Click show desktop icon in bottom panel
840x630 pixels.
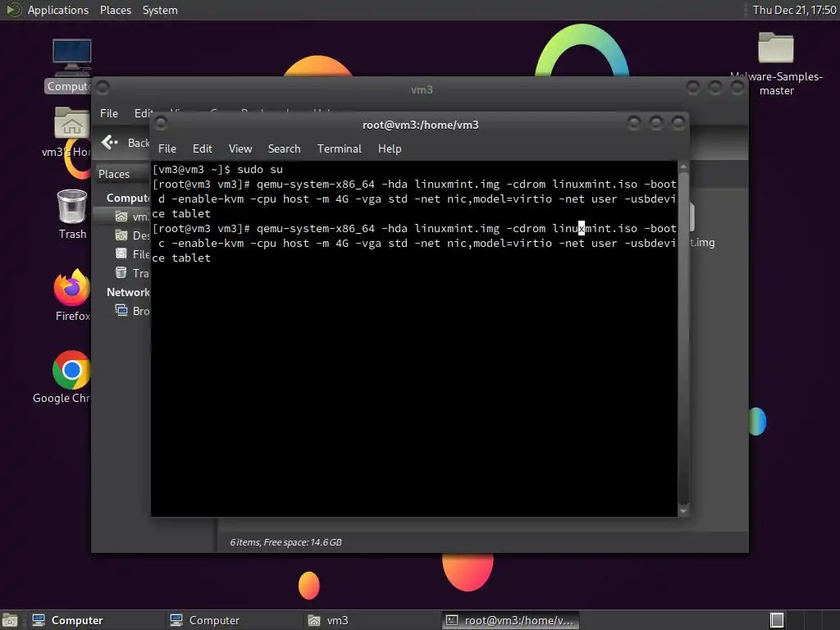(x=10, y=620)
